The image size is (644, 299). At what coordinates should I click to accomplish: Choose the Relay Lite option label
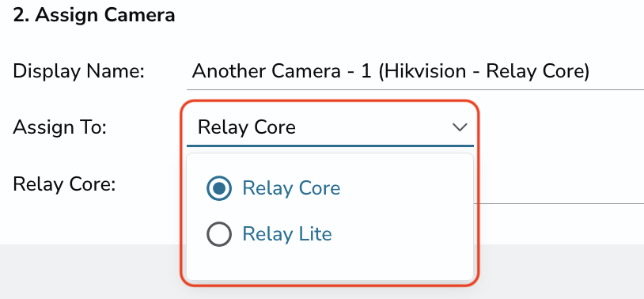[x=287, y=234]
